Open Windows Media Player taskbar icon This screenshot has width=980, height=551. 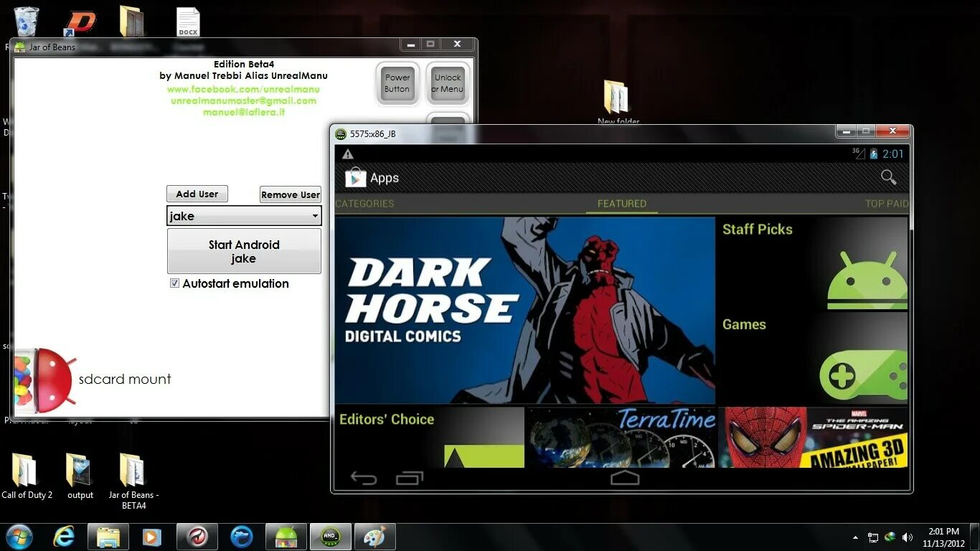click(151, 537)
